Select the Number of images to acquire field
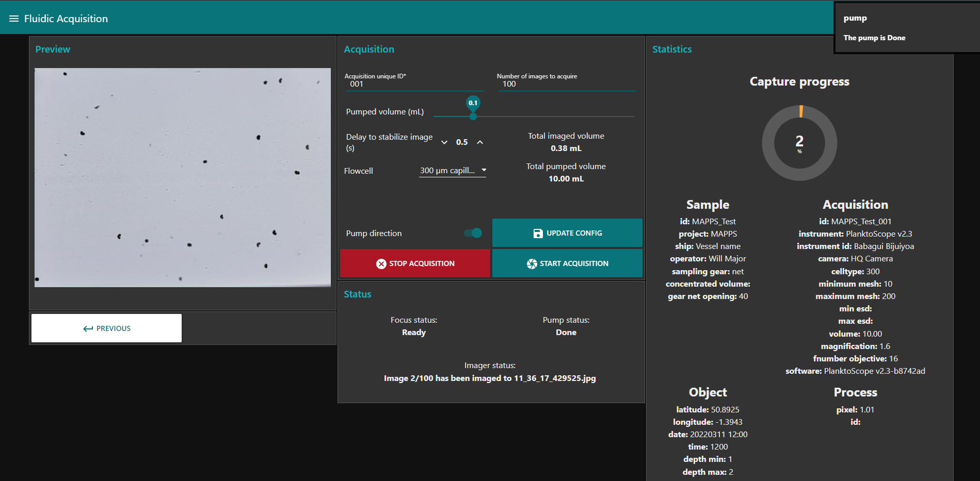Image resolution: width=980 pixels, height=481 pixels. pyautogui.click(x=566, y=84)
